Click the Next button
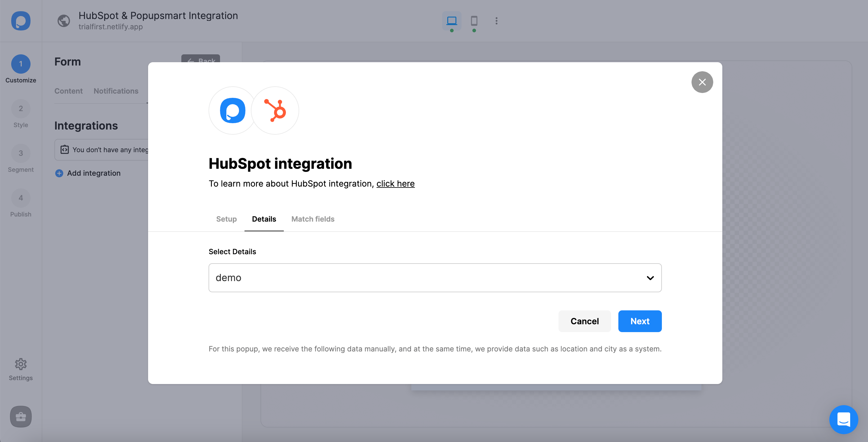 click(x=640, y=321)
